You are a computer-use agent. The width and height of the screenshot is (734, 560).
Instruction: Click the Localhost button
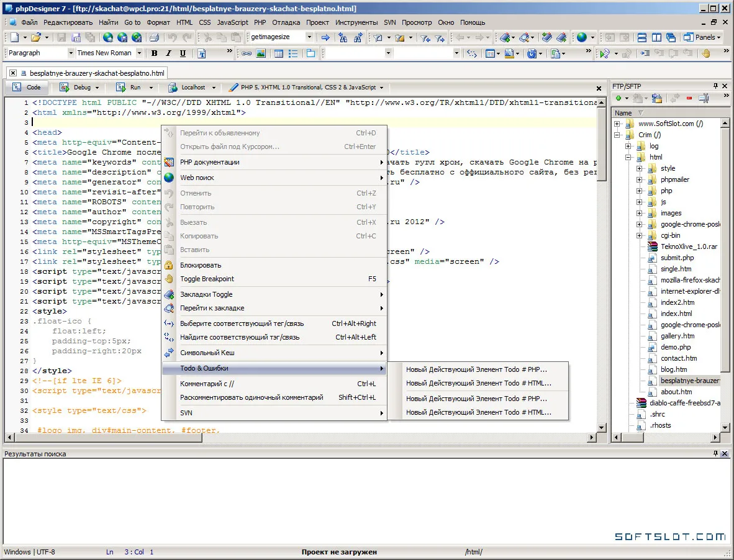(192, 88)
